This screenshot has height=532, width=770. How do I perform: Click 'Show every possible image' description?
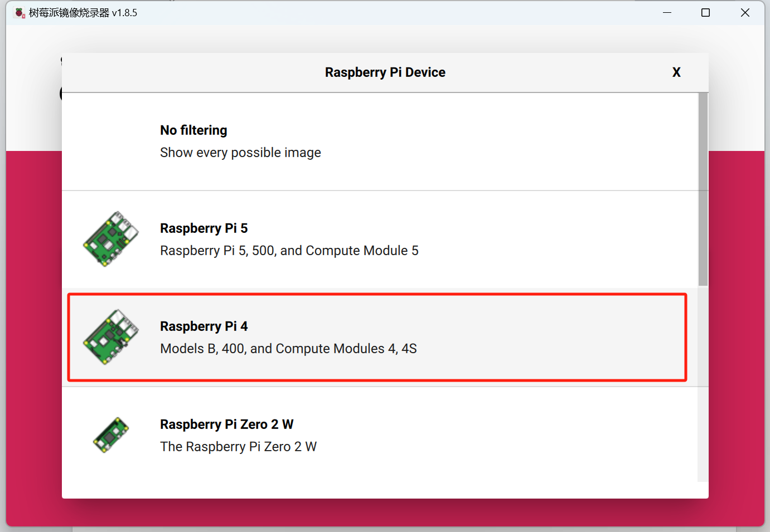240,153
